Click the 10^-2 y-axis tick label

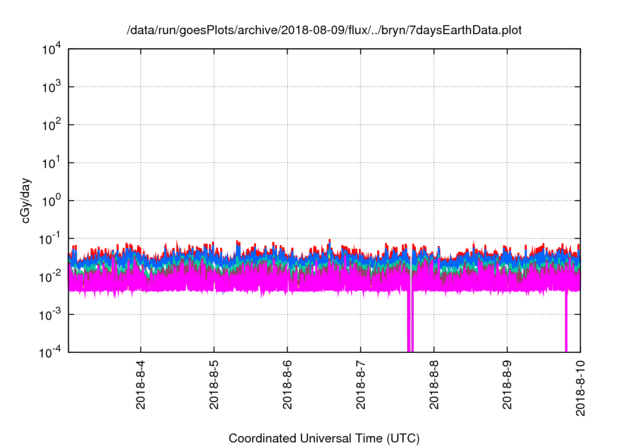click(50, 277)
